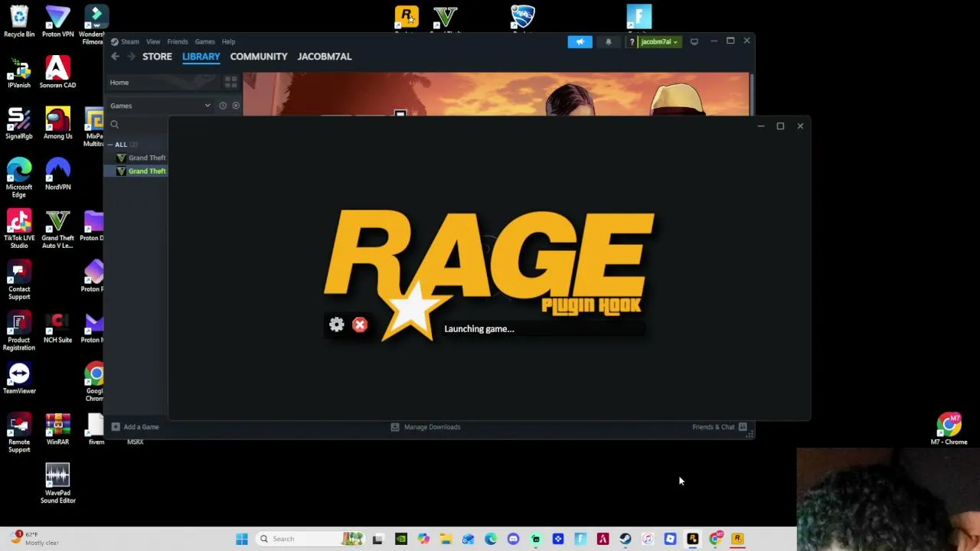Open Task View from taskbar

[x=378, y=539]
